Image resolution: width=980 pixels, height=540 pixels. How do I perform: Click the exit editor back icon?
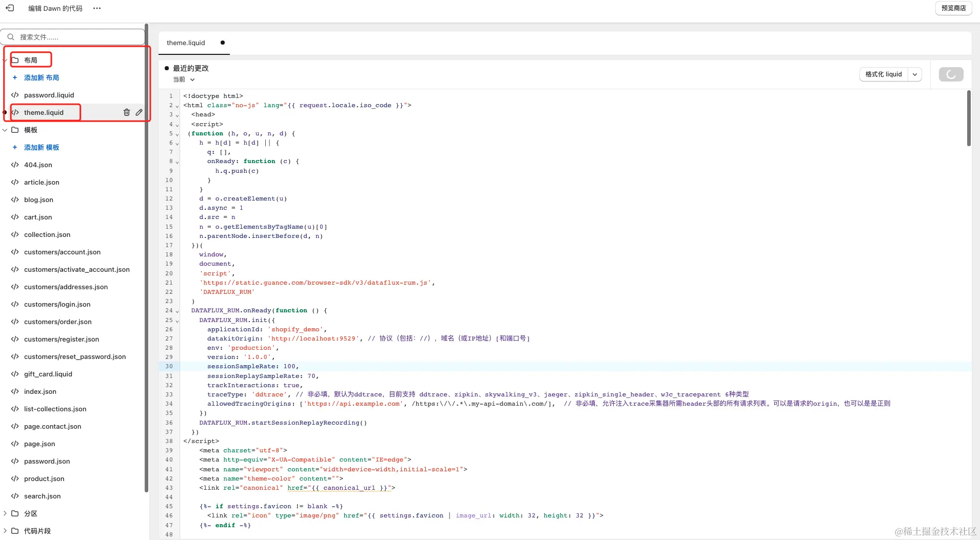(x=10, y=8)
